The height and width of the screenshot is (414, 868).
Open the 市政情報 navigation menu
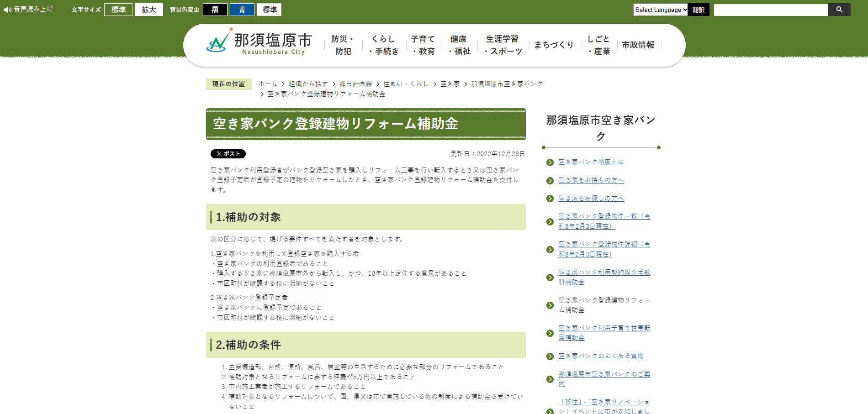(x=638, y=45)
